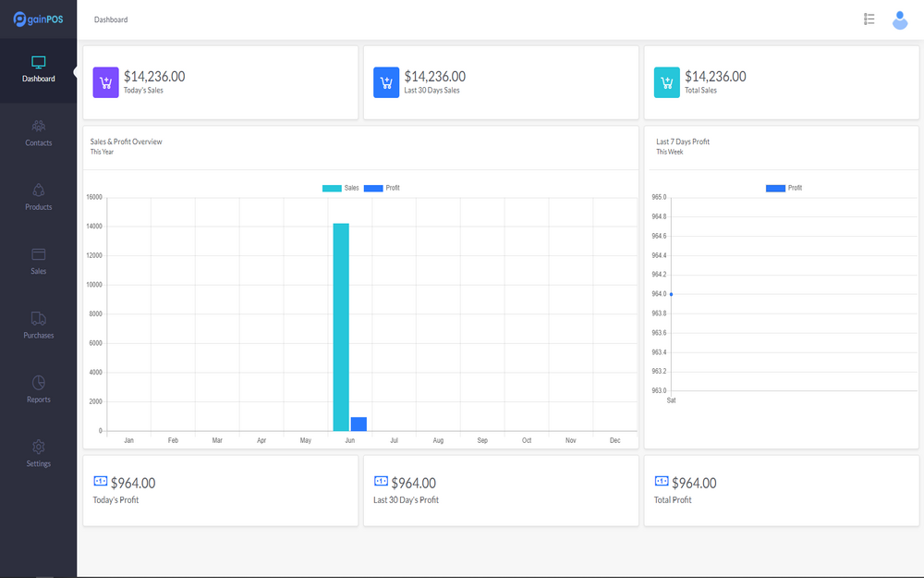The width and height of the screenshot is (924, 578).
Task: Open the Contacts sidebar icon
Action: click(x=39, y=126)
